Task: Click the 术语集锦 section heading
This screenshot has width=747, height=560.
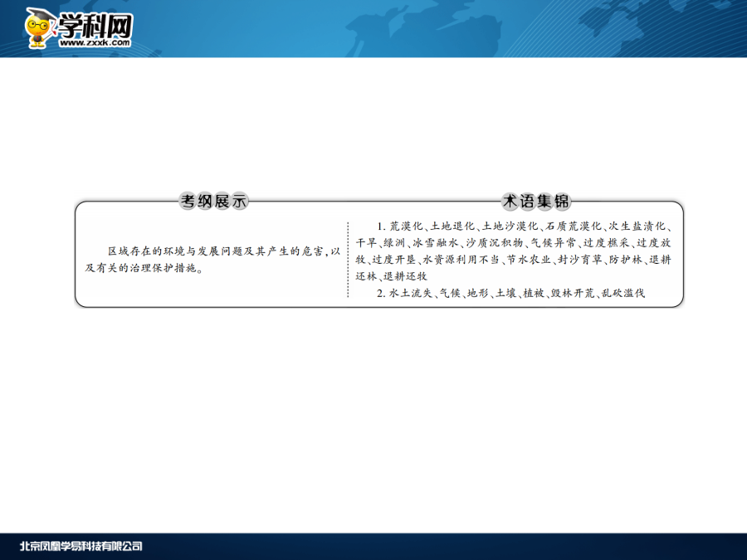Action: (536, 202)
